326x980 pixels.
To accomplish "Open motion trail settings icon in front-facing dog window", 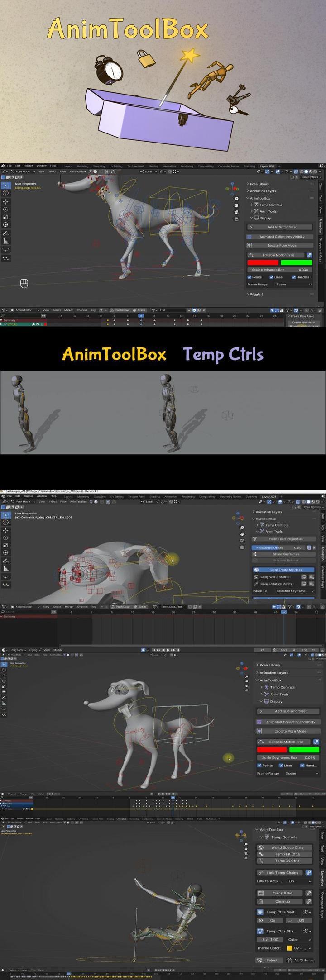I will tap(316, 742).
